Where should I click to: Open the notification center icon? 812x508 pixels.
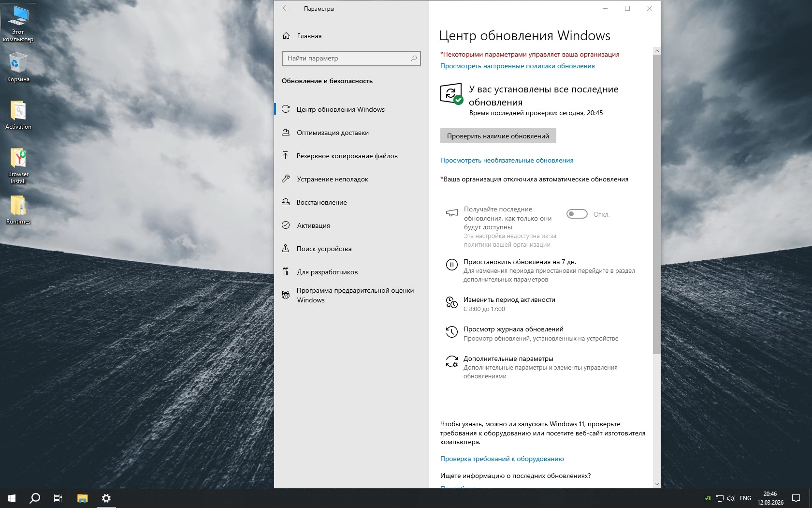pos(796,498)
